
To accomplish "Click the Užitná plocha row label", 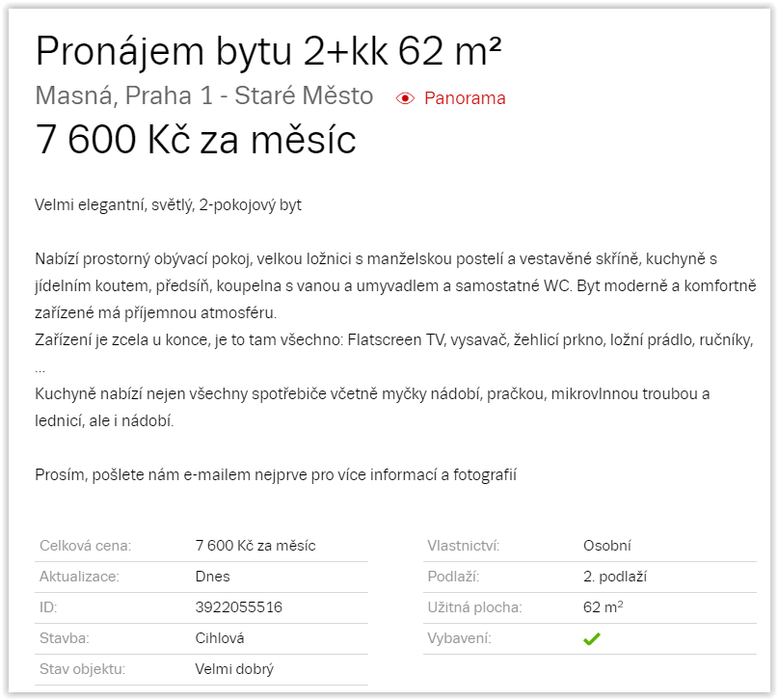I will (474, 607).
